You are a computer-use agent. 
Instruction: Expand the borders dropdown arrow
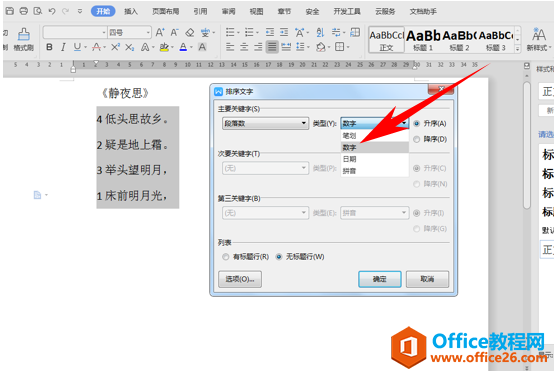click(348, 47)
